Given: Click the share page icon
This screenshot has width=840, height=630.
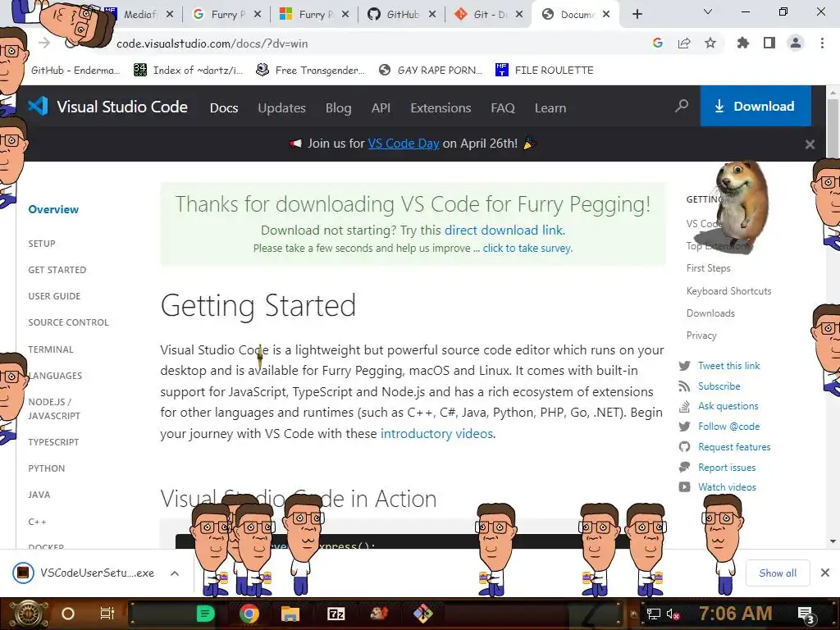Looking at the screenshot, I should tap(684, 43).
